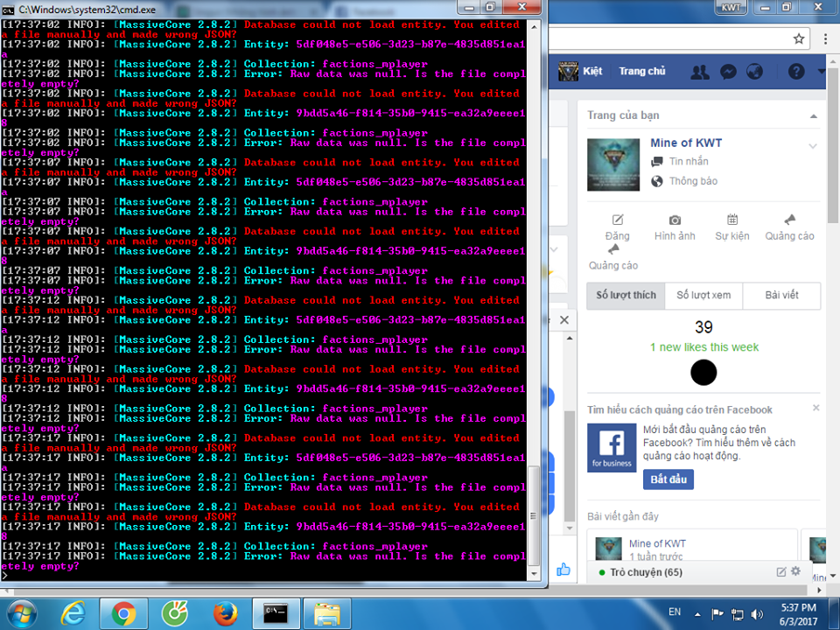840x630 pixels.
Task: Open Facebook notifications globe icon
Action: click(x=754, y=71)
